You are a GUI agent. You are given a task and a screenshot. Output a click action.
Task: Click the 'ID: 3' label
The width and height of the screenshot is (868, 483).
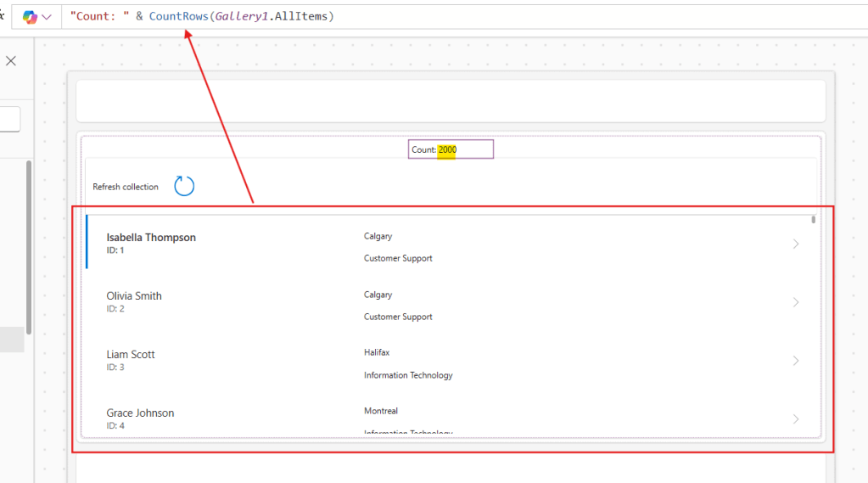click(x=115, y=368)
